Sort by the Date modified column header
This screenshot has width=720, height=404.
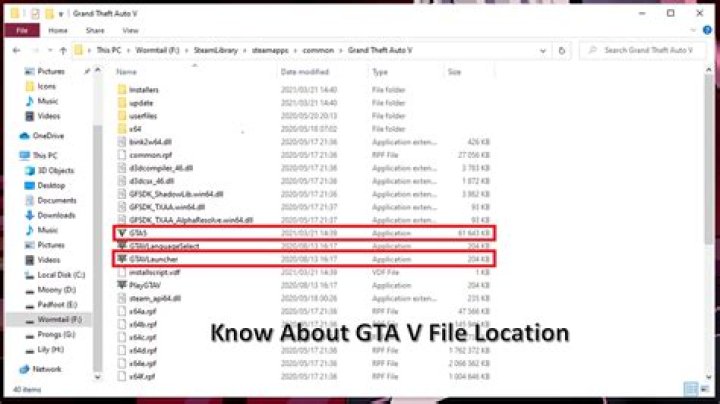point(304,72)
